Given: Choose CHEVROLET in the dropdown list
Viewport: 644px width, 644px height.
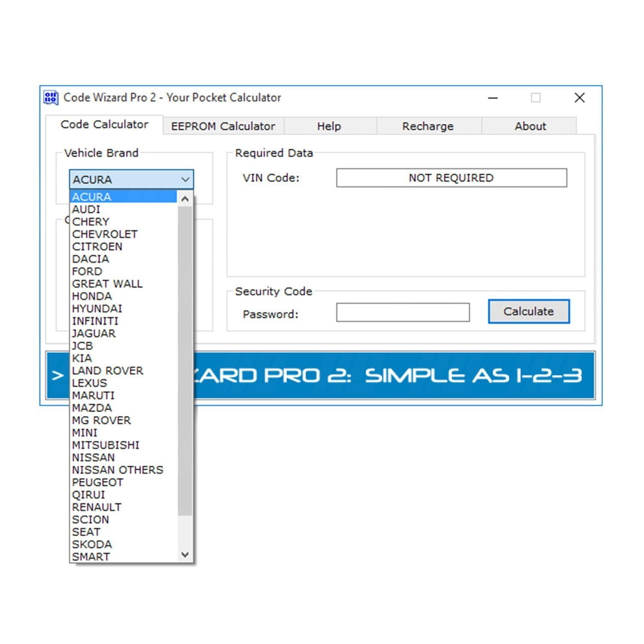Looking at the screenshot, I should tap(105, 234).
